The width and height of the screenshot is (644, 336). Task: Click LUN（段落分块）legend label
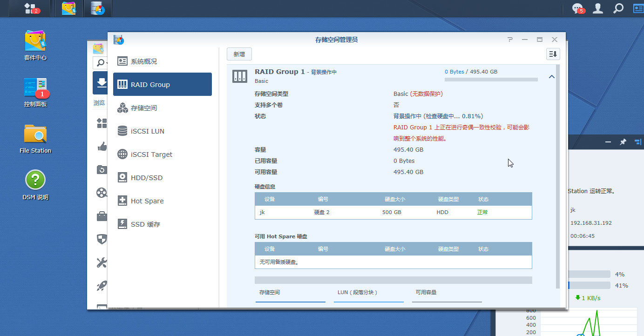click(x=357, y=292)
